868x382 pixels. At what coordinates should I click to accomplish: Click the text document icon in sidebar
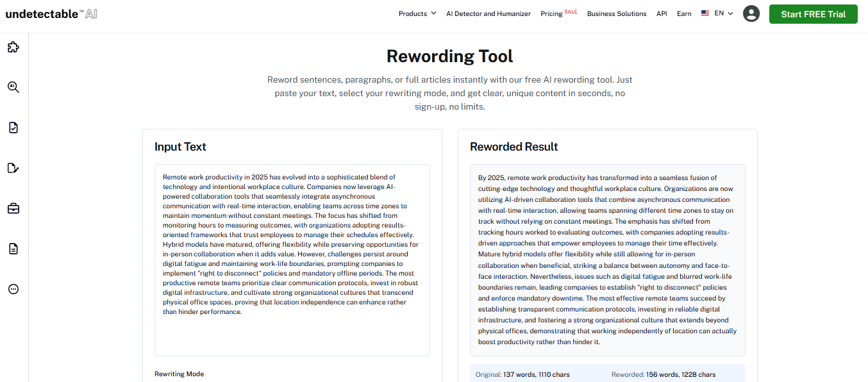[13, 249]
